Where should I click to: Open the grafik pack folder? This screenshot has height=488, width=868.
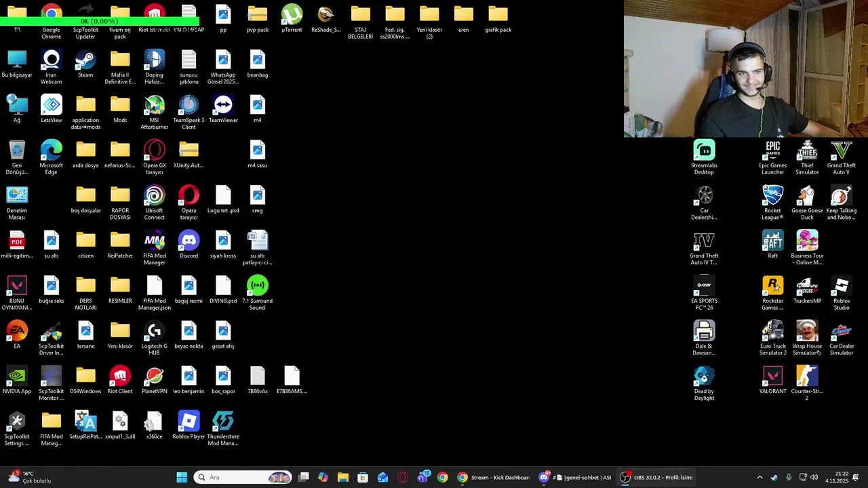point(498,19)
